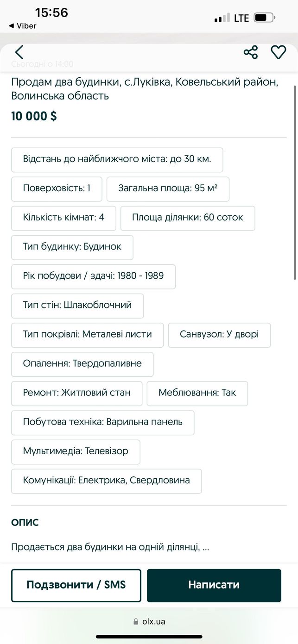Image resolution: width=298 pixels, height=644 pixels.
Task: Add listing to favorites with heart icon
Action: 278,52
